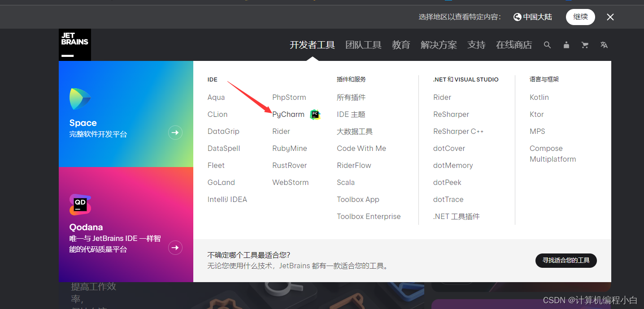The image size is (644, 309).
Task: Click 寻找适合您的工具 button
Action: pyautogui.click(x=566, y=260)
